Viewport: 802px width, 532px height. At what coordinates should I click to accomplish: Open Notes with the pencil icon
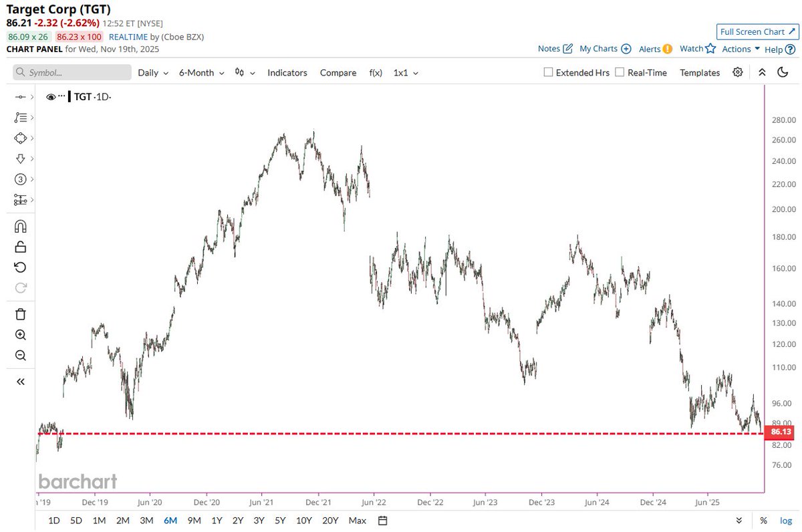click(555, 49)
